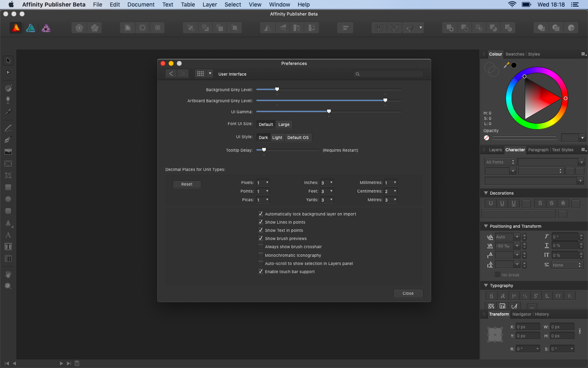Click the Reset button

187,184
